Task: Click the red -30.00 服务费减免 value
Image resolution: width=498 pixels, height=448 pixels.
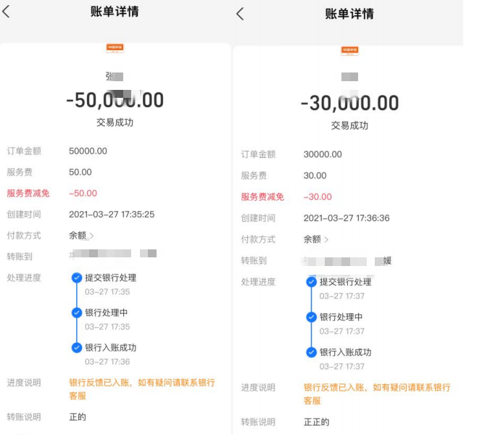Action: pos(318,197)
